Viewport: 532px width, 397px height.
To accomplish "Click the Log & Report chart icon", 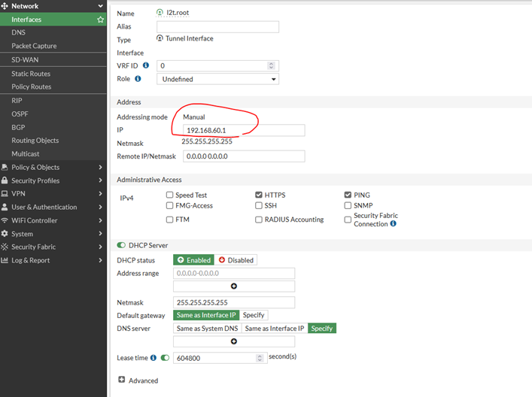I will coord(5,260).
